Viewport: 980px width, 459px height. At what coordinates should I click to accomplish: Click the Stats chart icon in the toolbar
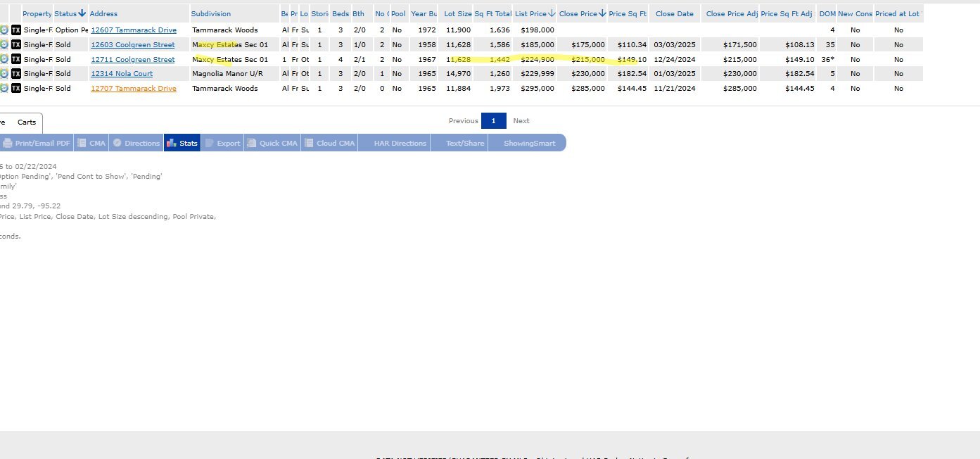170,143
